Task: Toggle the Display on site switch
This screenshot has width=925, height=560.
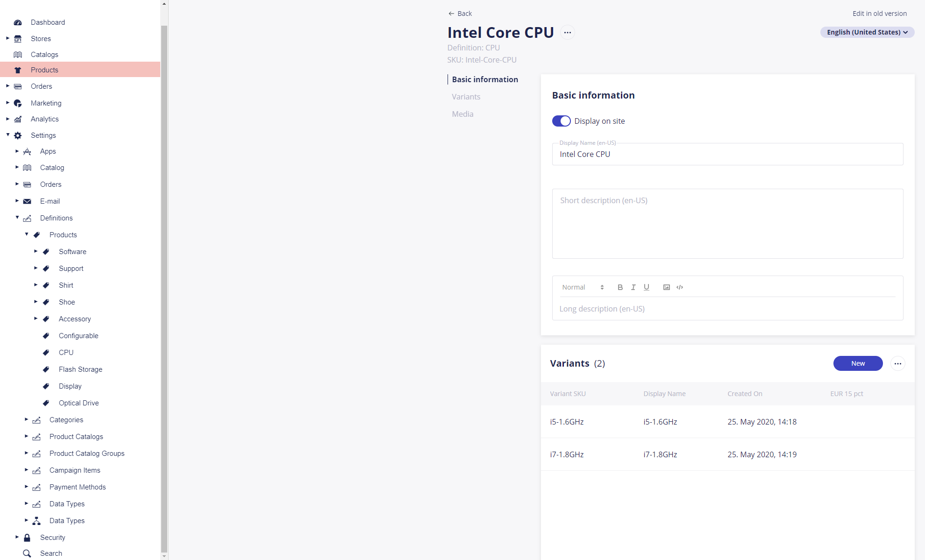Action: click(561, 121)
